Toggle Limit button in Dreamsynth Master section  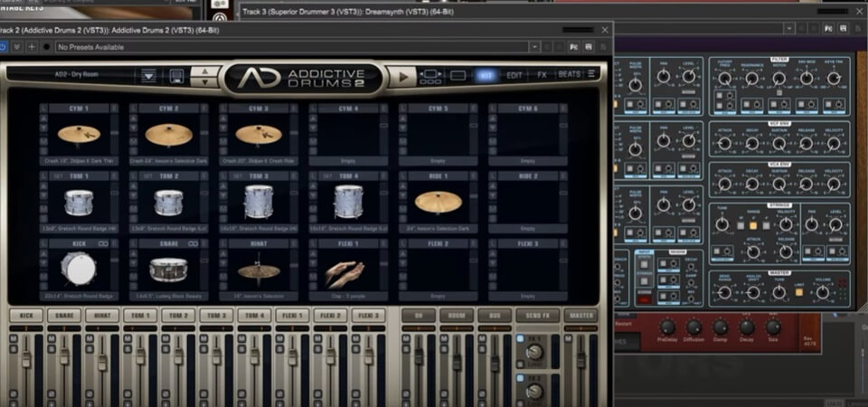(x=799, y=292)
